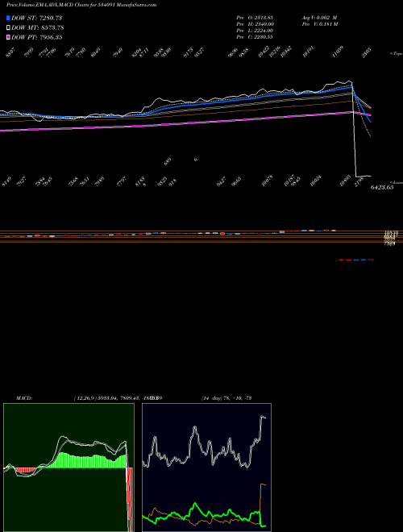Screen dimensions: 403x532
Task: Click the red volume bars below the candles
Action: 355,260
